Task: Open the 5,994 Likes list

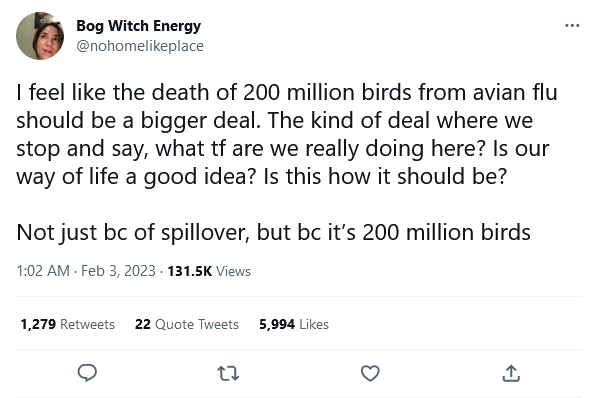Action: [x=294, y=324]
